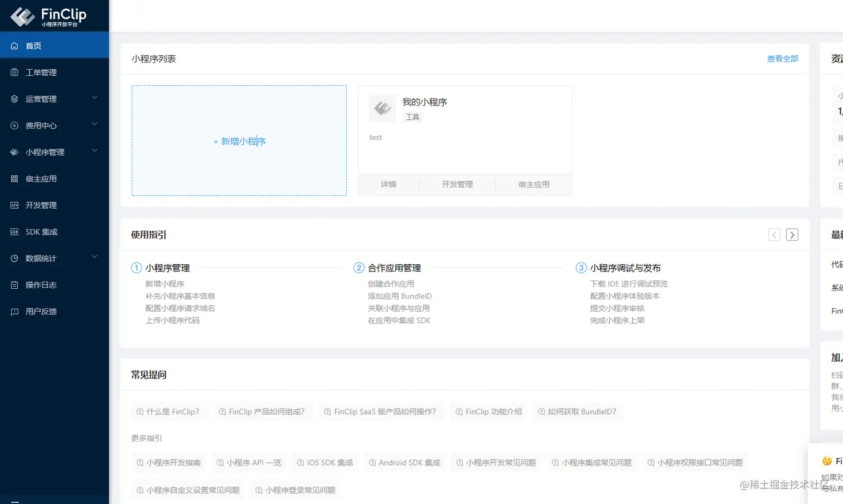The height and width of the screenshot is (504, 843).
Task: Click the 费用中心 coin icon
Action: [x=14, y=125]
